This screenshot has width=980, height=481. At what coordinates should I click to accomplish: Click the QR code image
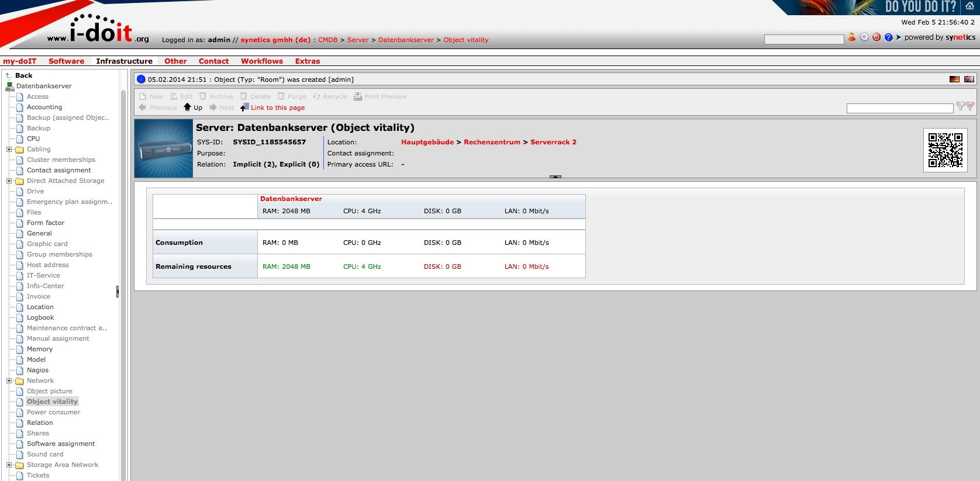(945, 150)
